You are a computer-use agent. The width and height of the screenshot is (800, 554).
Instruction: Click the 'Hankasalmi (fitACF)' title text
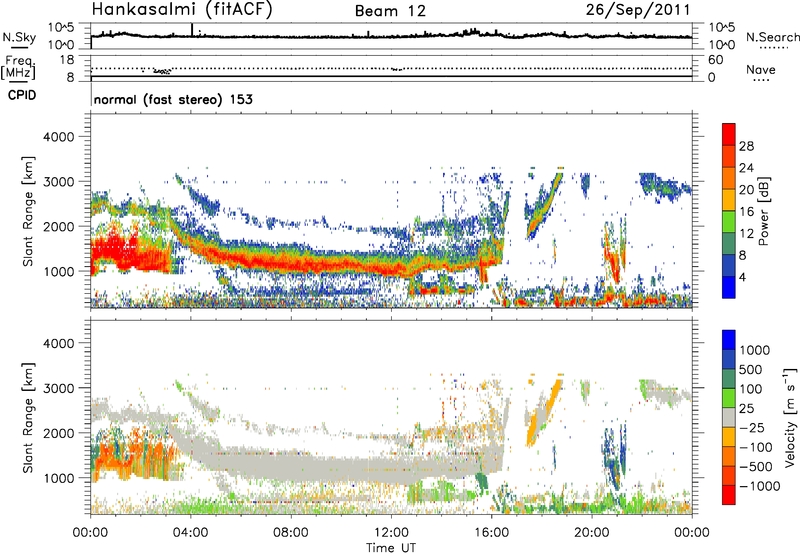[182, 10]
